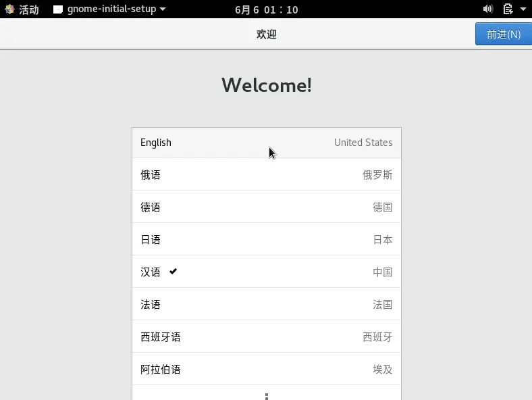This screenshot has height=400, width=532.
Task: Select 德语 German language row
Action: (x=267, y=207)
